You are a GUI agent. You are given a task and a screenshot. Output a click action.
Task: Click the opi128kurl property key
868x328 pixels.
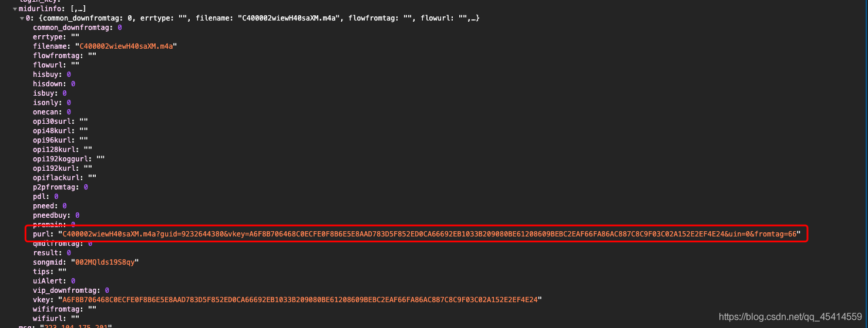coord(56,150)
